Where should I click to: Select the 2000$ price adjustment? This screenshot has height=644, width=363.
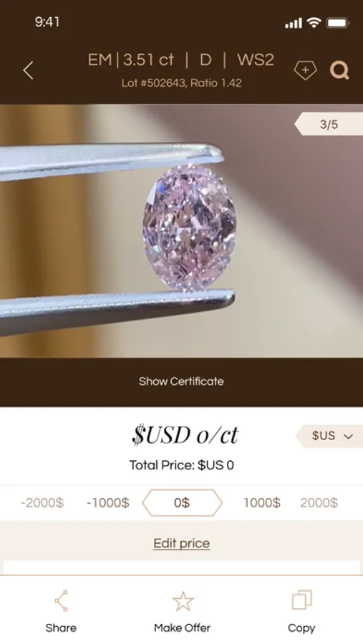(x=319, y=503)
